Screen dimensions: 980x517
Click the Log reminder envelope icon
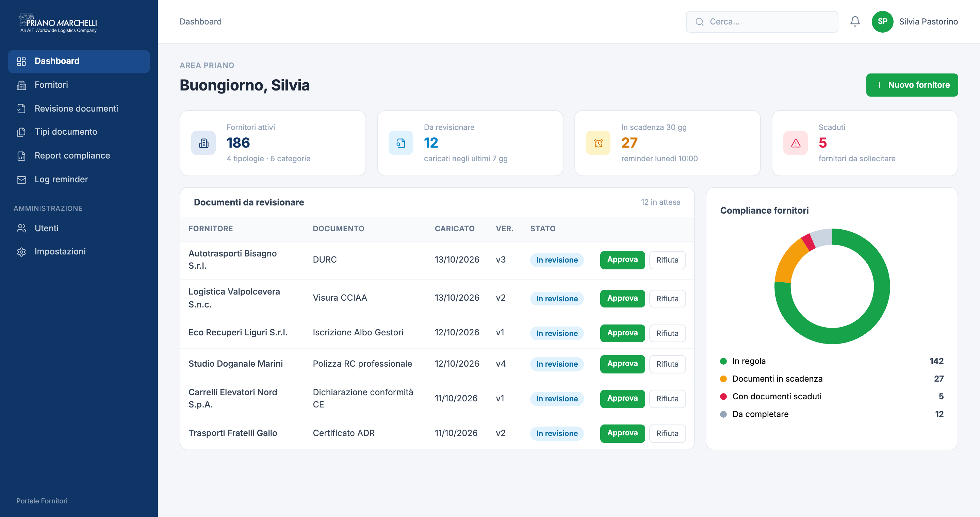[21, 180]
